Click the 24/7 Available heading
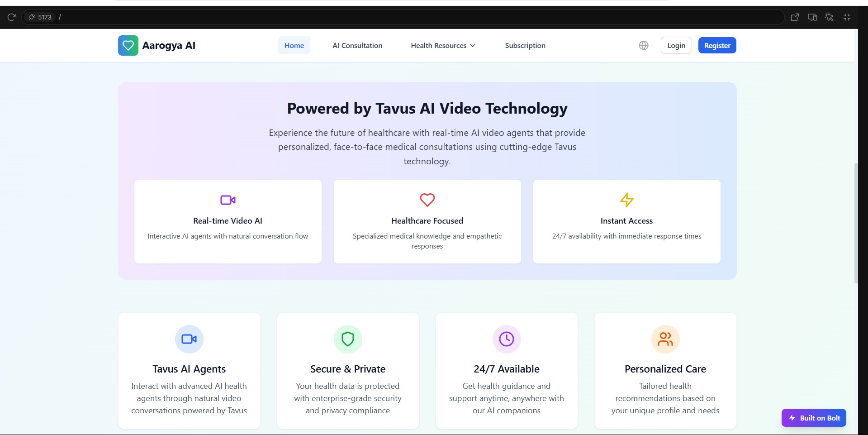This screenshot has width=868, height=435. point(507,369)
